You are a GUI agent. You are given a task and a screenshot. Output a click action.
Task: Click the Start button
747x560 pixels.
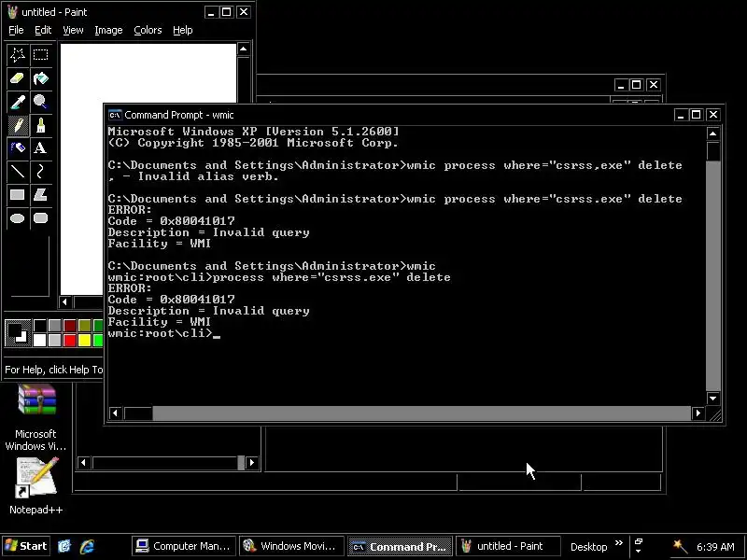(26, 546)
